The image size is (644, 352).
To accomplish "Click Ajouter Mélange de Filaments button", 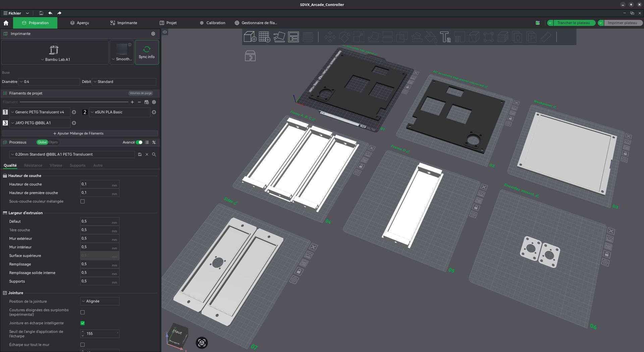I will pos(80,133).
